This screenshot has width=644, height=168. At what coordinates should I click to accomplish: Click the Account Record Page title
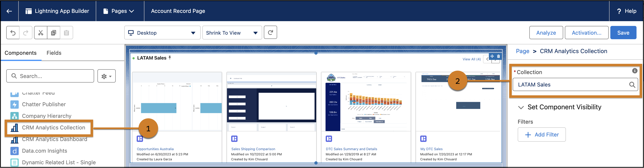[x=178, y=11]
